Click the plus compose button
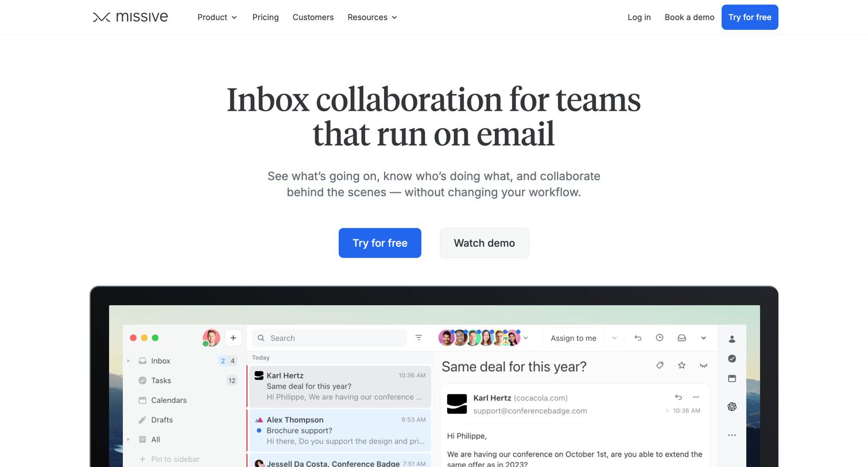 point(233,338)
